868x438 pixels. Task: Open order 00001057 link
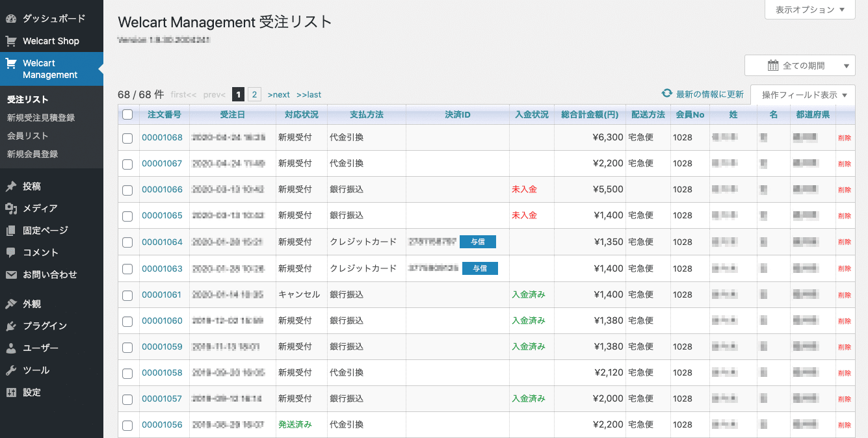(162, 398)
